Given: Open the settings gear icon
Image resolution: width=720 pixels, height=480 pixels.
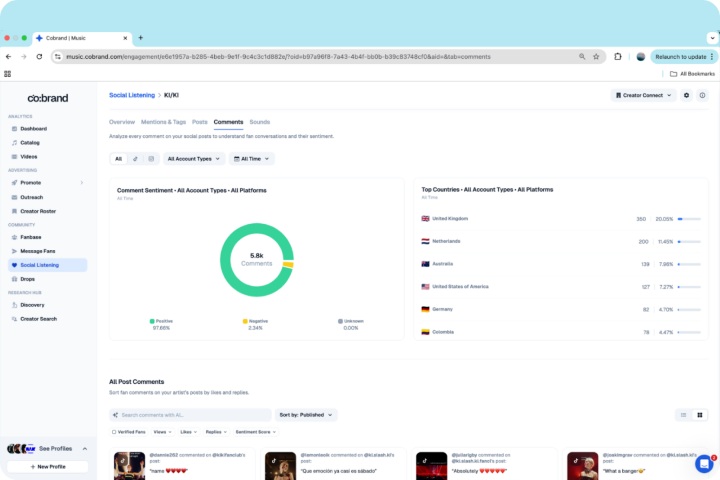Looking at the screenshot, I should (687, 95).
